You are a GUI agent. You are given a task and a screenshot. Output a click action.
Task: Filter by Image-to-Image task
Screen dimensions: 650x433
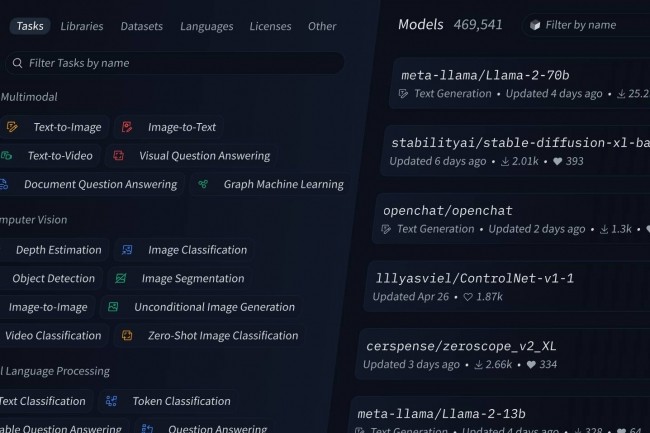(47, 307)
